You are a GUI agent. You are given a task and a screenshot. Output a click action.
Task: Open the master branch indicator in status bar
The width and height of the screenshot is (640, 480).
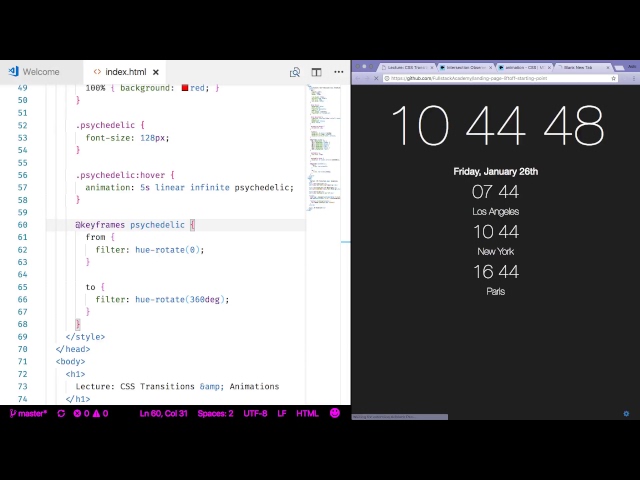point(28,413)
